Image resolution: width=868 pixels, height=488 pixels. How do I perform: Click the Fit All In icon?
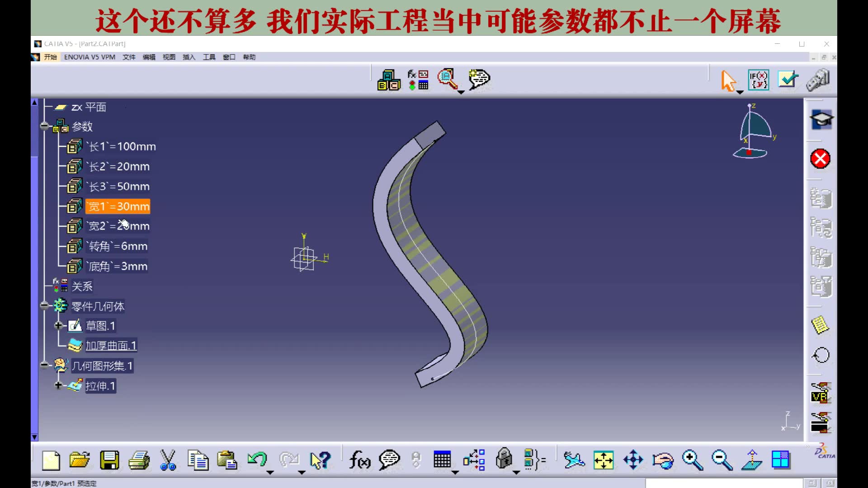pos(604,460)
